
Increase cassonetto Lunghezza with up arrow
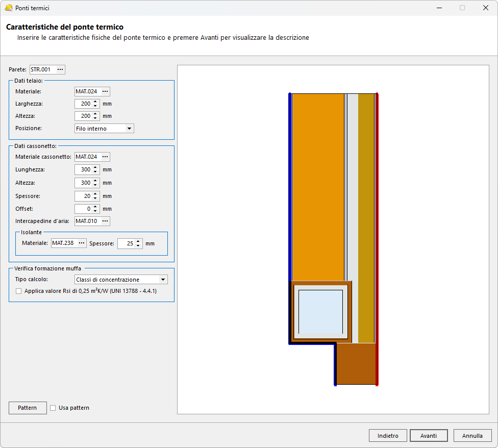(x=95, y=167)
